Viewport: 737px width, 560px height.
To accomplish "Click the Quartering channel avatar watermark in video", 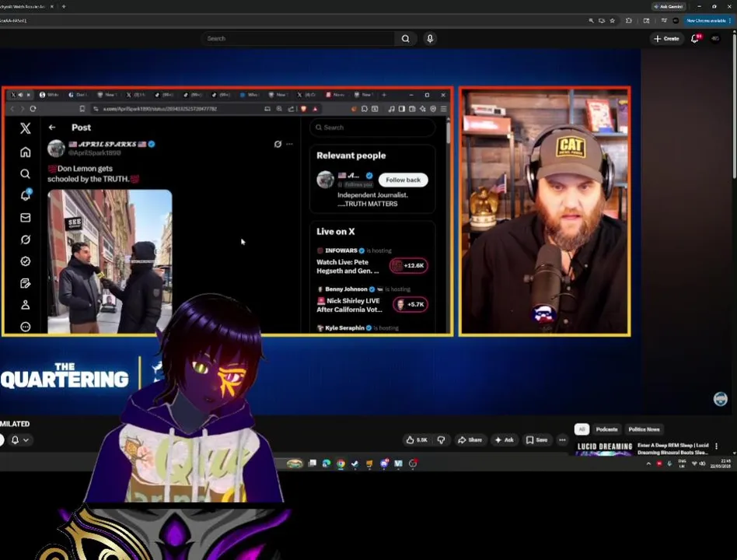I will (720, 399).
